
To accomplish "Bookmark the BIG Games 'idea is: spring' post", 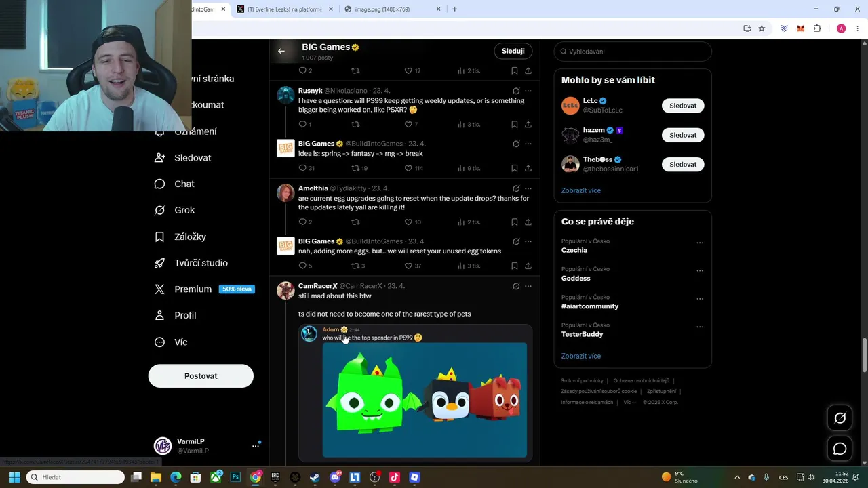I will point(514,168).
